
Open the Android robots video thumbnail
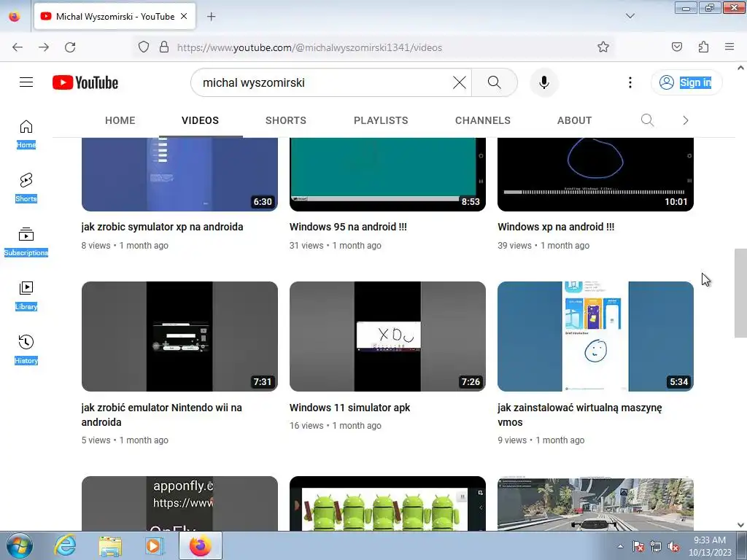pyautogui.click(x=387, y=503)
